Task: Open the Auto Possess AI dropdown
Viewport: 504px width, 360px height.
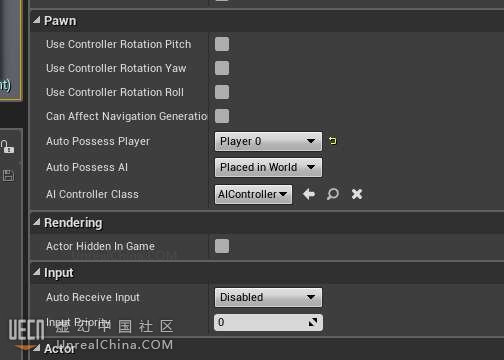Action: coord(268,167)
